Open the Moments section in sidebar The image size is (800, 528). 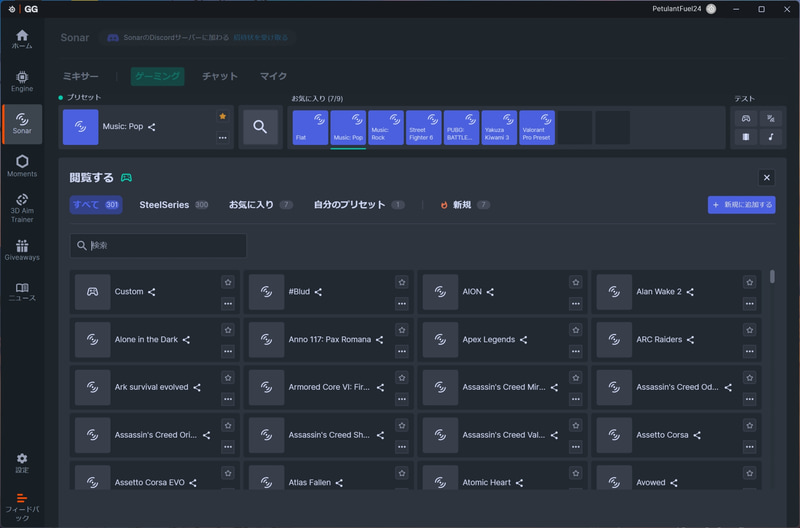click(22, 166)
